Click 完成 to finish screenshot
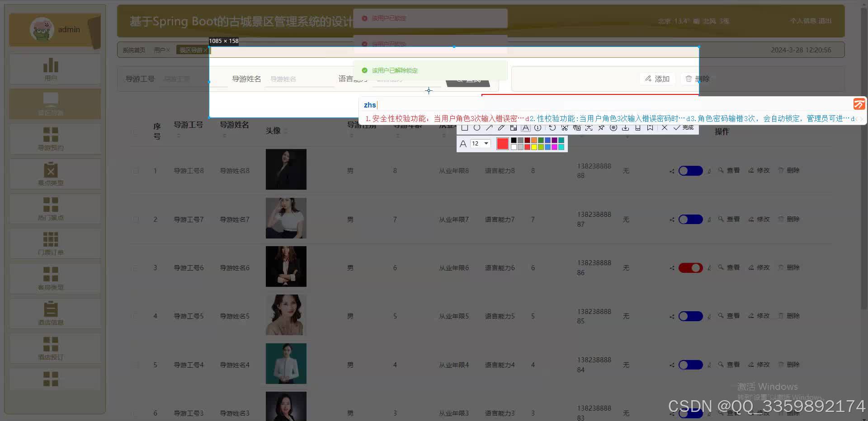The height and width of the screenshot is (421, 868). (684, 128)
